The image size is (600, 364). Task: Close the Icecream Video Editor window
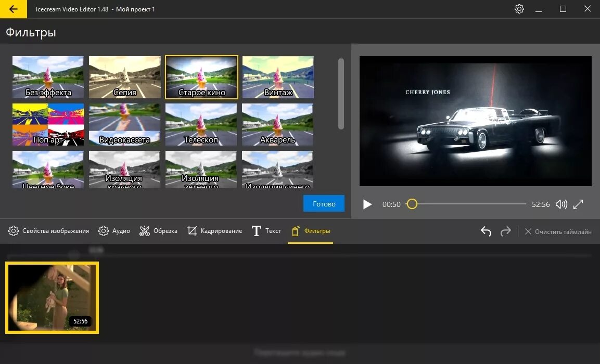coord(588,9)
